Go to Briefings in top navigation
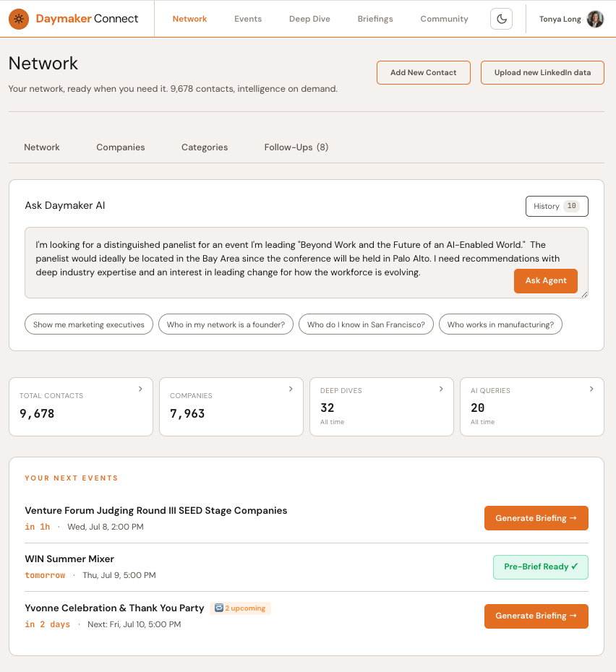Image resolution: width=616 pixels, height=672 pixels. [x=375, y=19]
